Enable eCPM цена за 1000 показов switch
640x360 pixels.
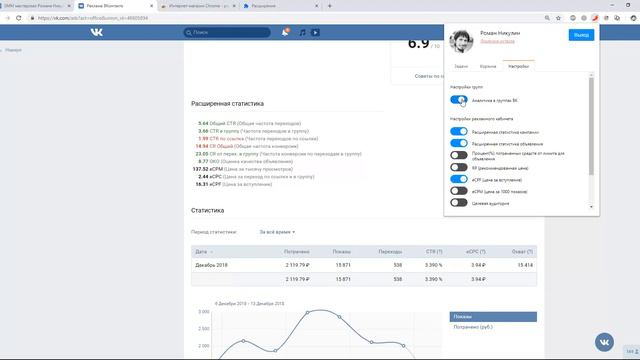[x=459, y=191]
